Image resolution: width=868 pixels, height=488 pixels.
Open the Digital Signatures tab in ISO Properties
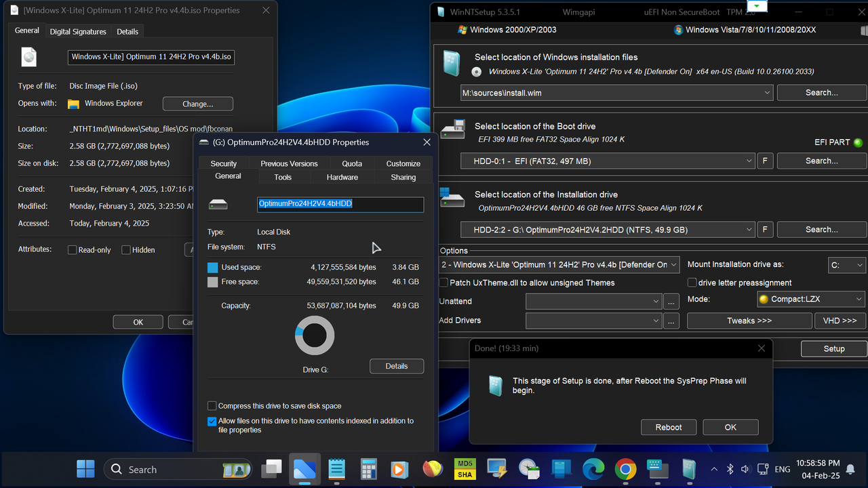point(77,31)
